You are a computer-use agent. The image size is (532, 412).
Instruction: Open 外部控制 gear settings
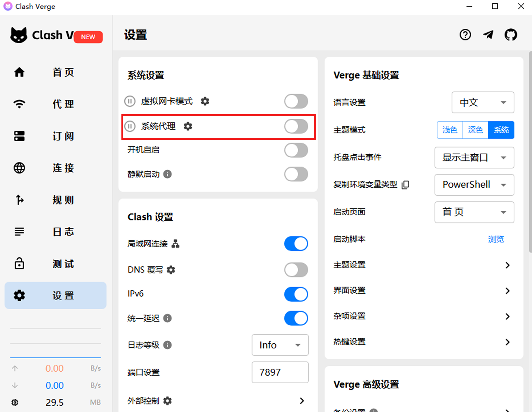pos(168,401)
